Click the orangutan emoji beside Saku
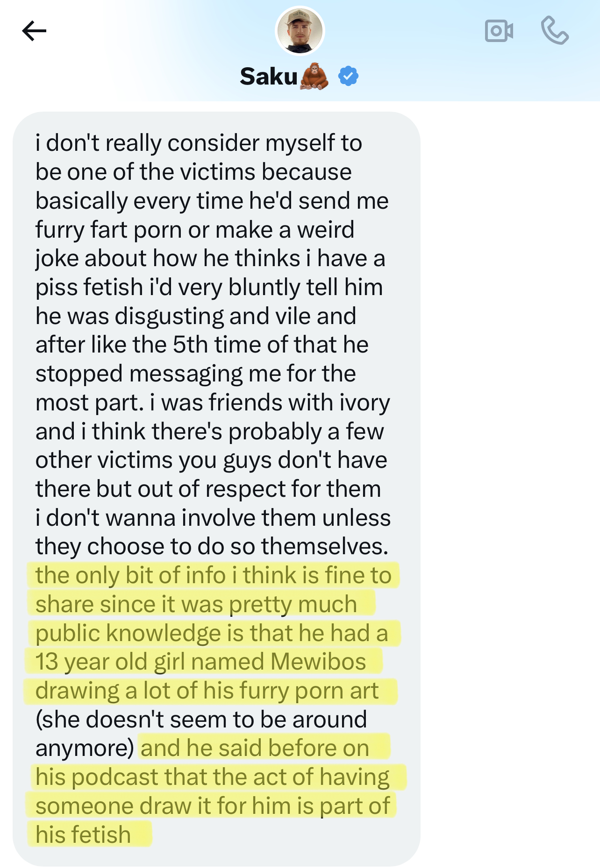The image size is (600, 868). coord(314,76)
